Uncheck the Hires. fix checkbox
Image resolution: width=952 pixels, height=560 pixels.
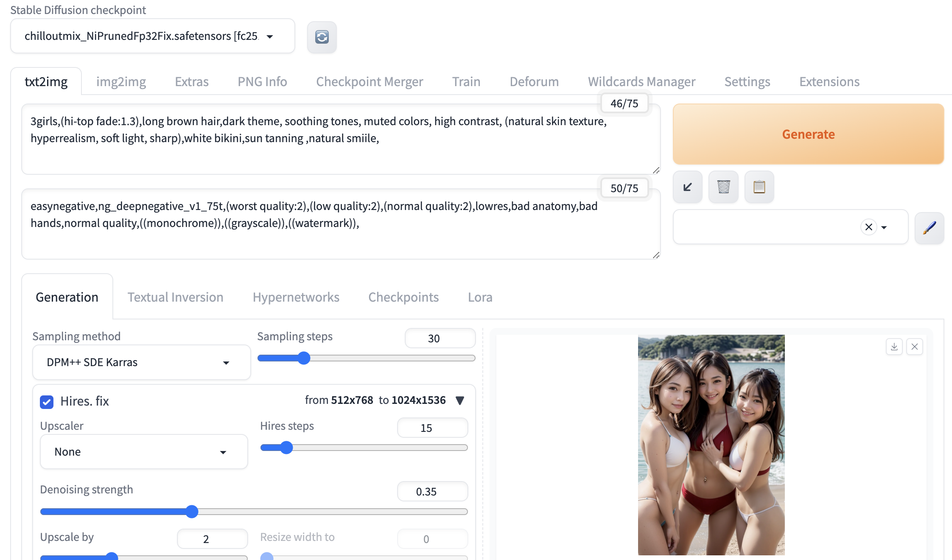coord(47,401)
